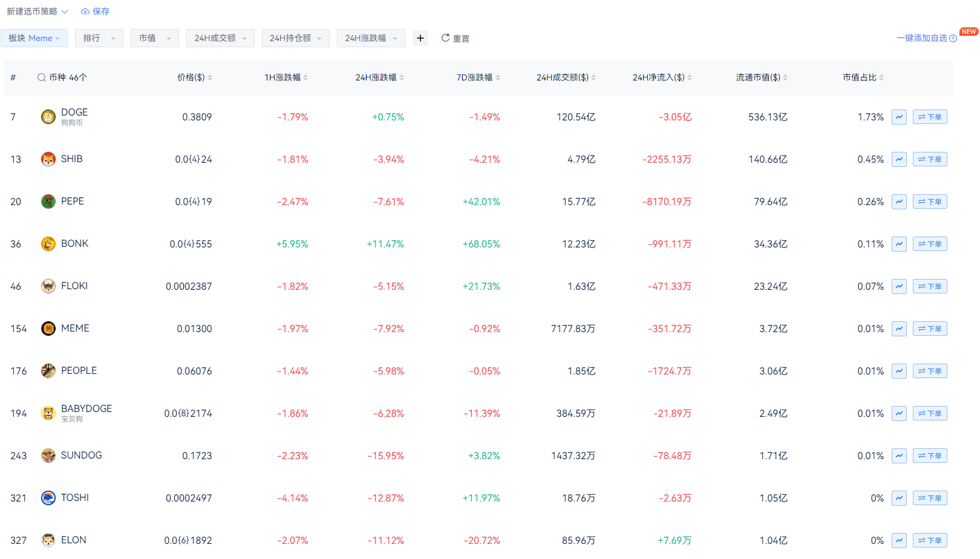Click PEPE 7D change +42.01%
Image resolution: width=980 pixels, height=559 pixels.
[482, 201]
